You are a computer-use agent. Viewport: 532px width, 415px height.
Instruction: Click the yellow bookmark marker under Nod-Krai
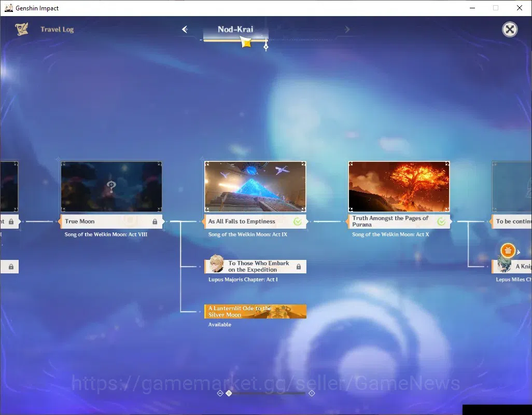click(x=246, y=42)
